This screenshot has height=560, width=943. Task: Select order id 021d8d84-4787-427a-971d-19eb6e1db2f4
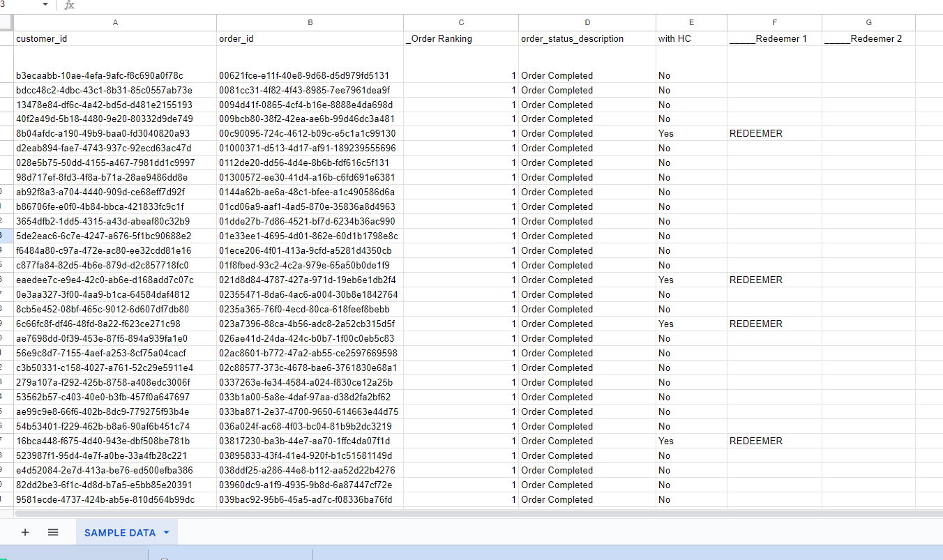[x=310, y=280]
